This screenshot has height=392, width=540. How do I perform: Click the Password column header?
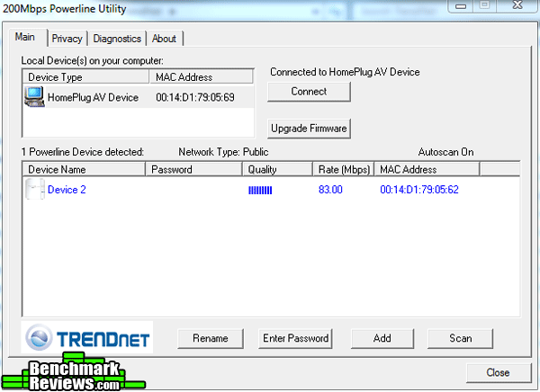point(193,169)
